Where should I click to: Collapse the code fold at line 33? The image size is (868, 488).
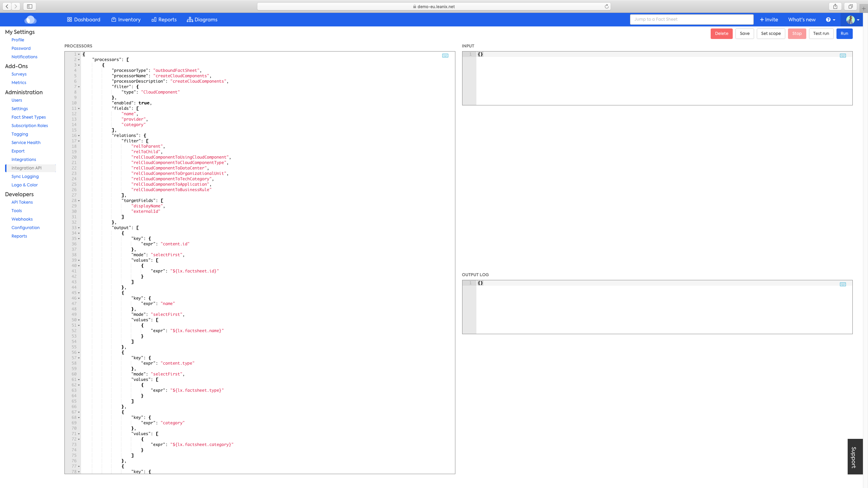(x=79, y=228)
